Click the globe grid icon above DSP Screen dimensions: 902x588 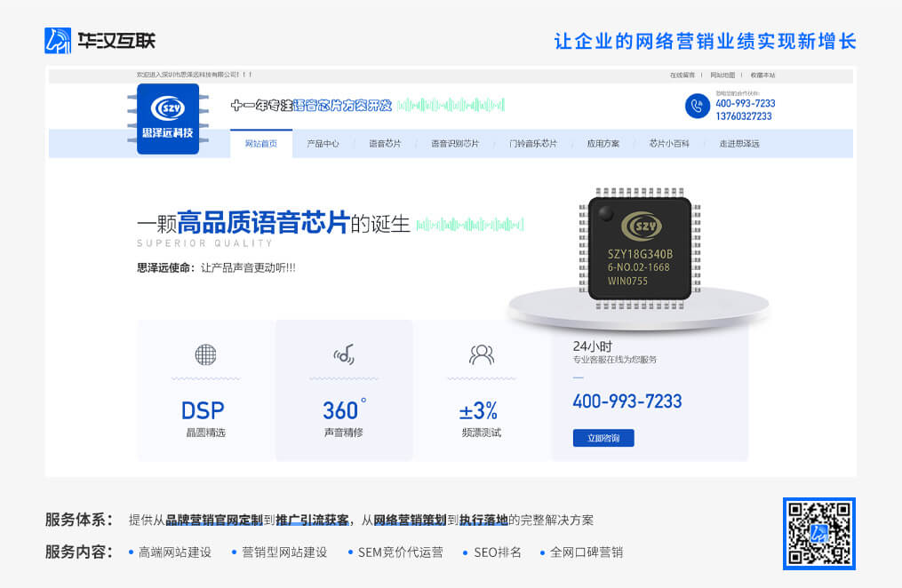click(x=205, y=354)
